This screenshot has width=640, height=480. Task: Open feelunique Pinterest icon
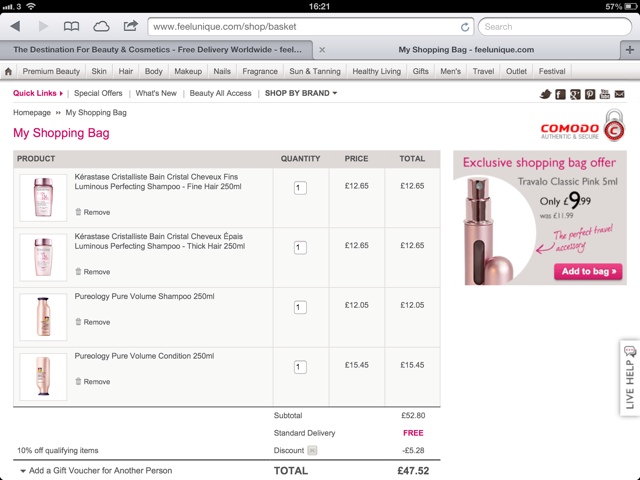tap(590, 94)
